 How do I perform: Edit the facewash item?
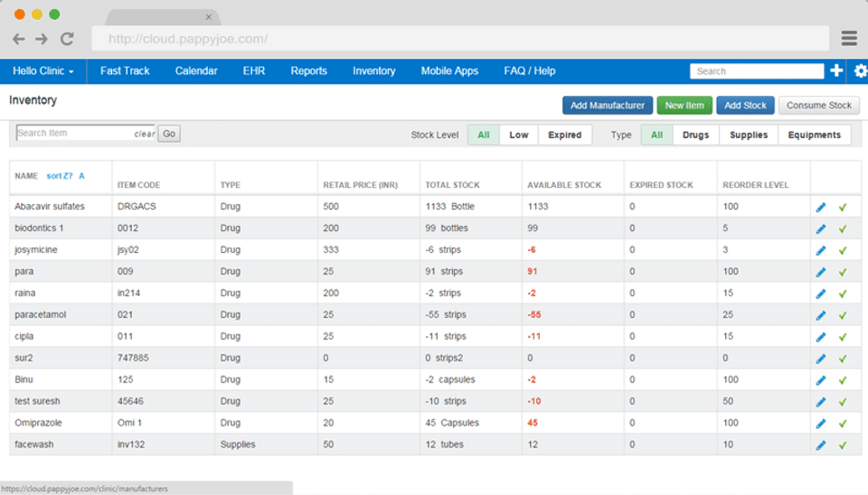pyautogui.click(x=820, y=445)
